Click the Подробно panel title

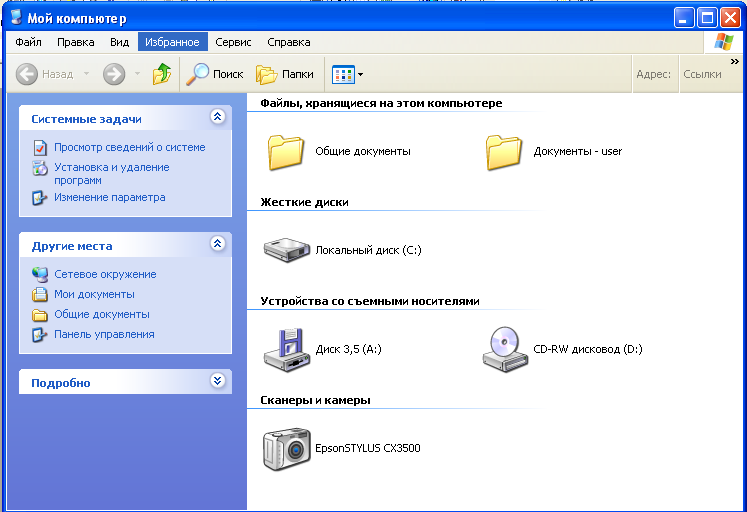[61, 383]
